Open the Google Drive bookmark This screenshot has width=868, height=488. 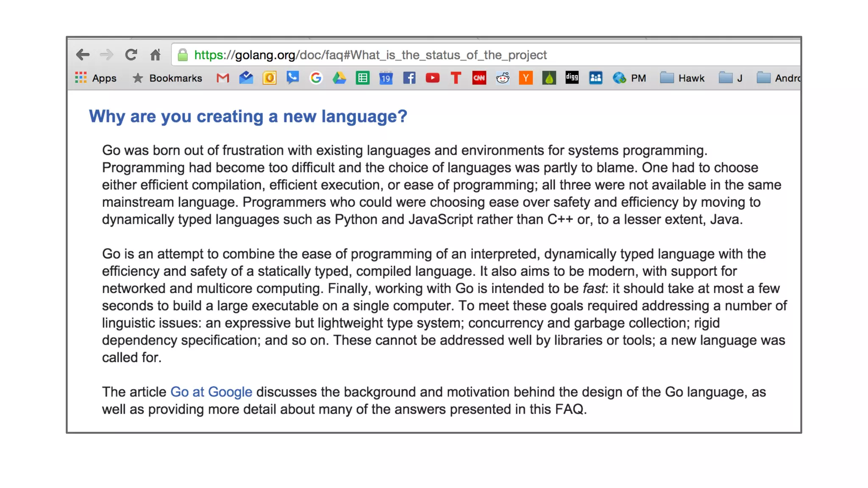(339, 78)
